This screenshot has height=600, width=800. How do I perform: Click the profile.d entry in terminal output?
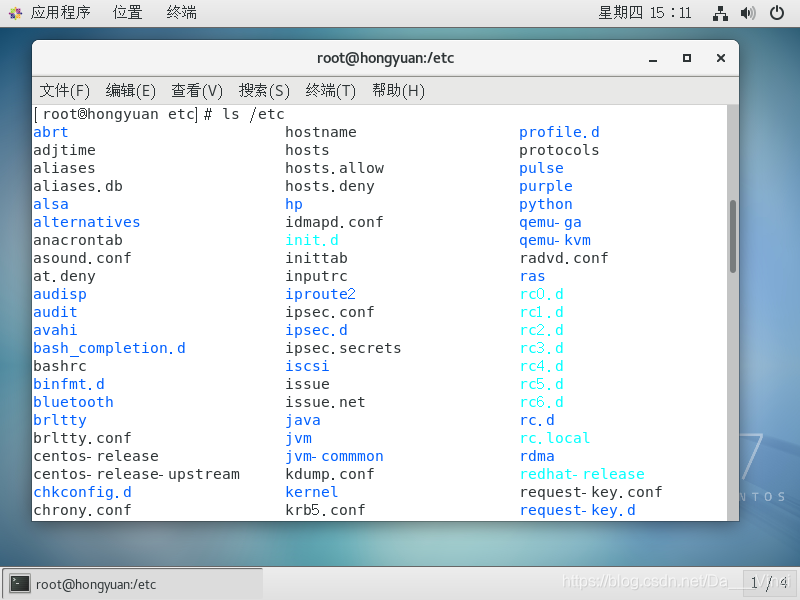[x=558, y=131]
